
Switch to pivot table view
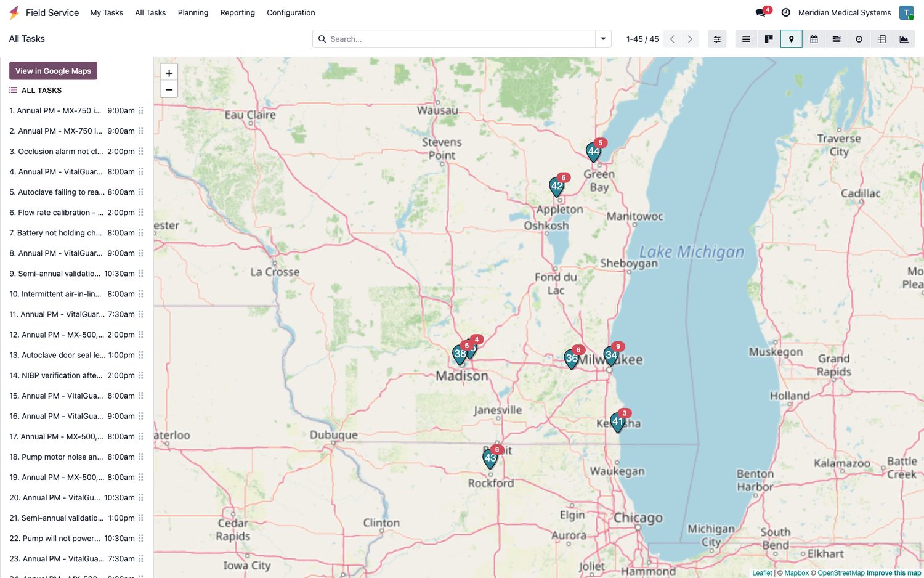[881, 39]
